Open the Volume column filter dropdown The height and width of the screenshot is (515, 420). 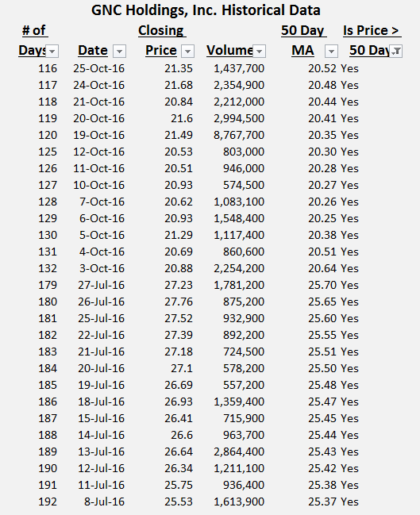(260, 52)
